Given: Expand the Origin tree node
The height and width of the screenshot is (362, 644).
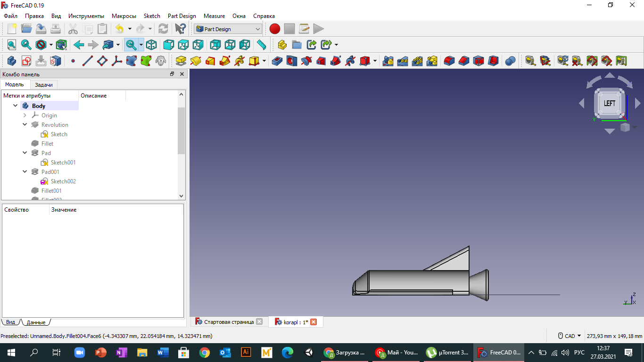Looking at the screenshot, I should 25,115.
